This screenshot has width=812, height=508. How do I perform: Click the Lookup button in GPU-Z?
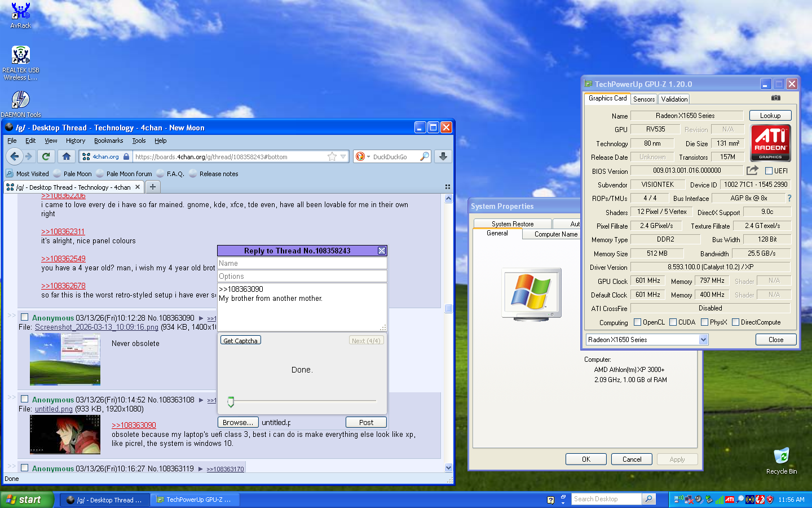click(770, 116)
